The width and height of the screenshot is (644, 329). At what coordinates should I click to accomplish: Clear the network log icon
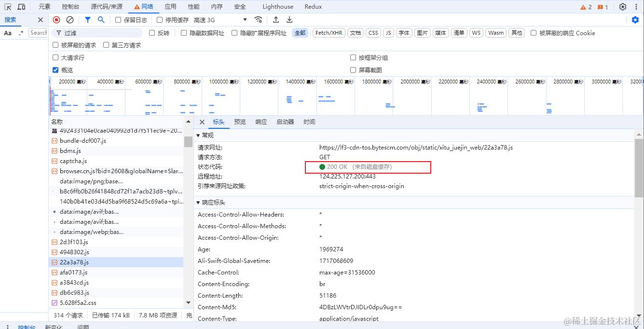pyautogui.click(x=70, y=20)
